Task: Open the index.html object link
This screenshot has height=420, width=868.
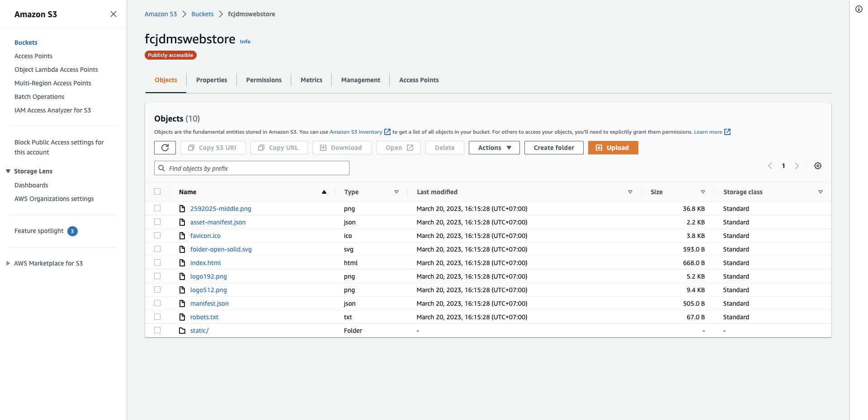Action: (x=206, y=263)
